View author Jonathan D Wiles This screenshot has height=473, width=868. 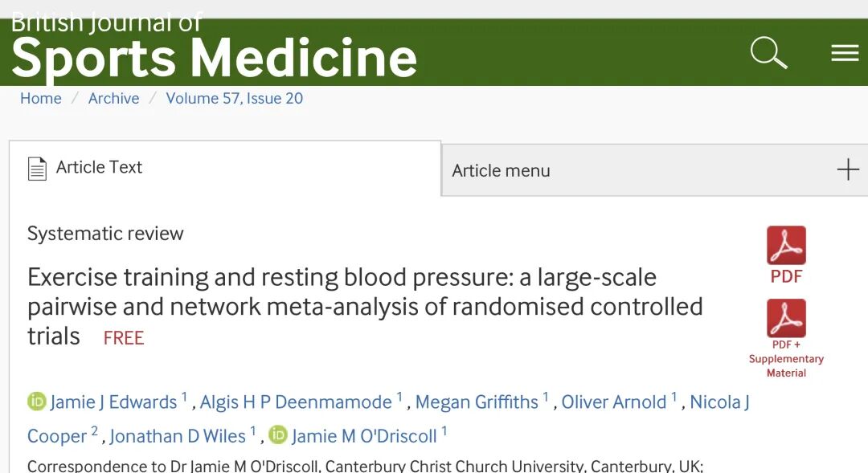click(178, 436)
